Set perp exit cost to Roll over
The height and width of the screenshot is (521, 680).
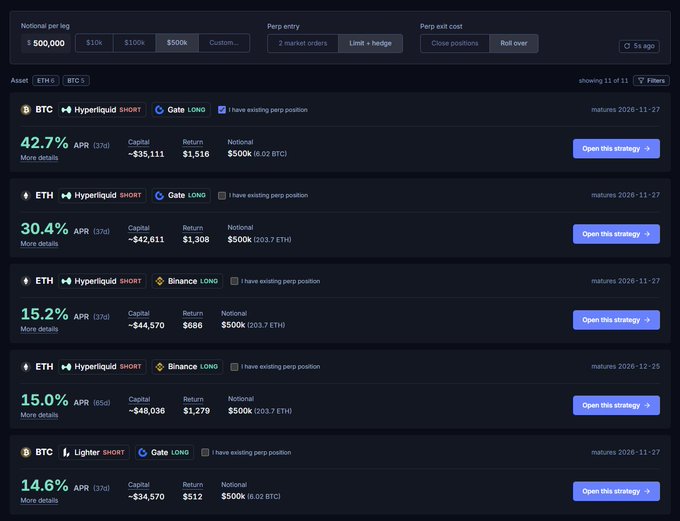click(514, 43)
